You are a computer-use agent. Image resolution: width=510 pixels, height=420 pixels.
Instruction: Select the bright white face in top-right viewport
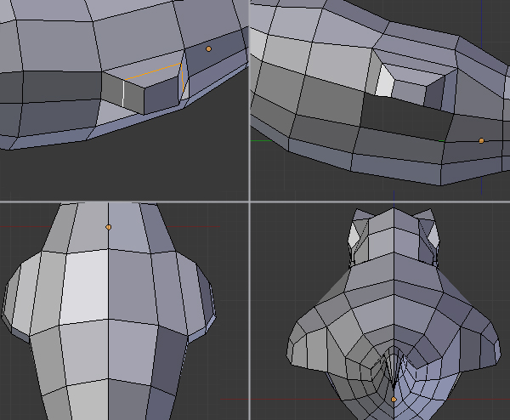[384, 82]
